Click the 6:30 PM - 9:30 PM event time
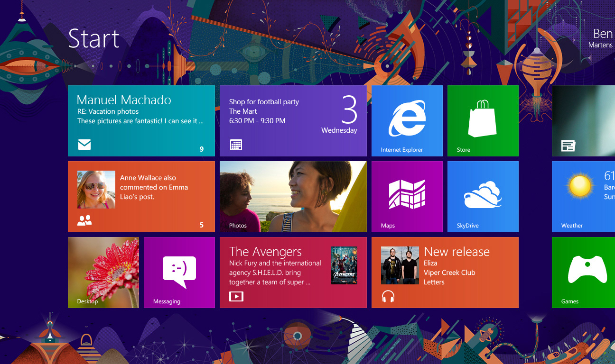615x364 pixels. [257, 121]
